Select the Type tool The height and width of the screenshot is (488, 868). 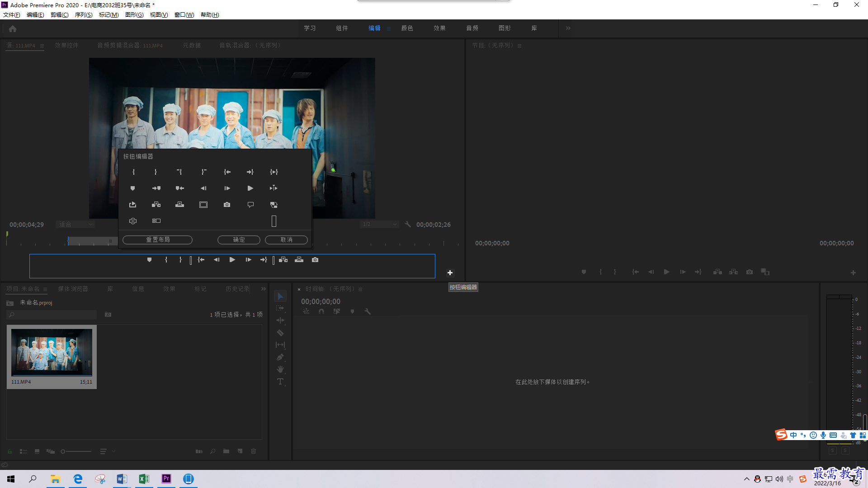click(x=280, y=381)
